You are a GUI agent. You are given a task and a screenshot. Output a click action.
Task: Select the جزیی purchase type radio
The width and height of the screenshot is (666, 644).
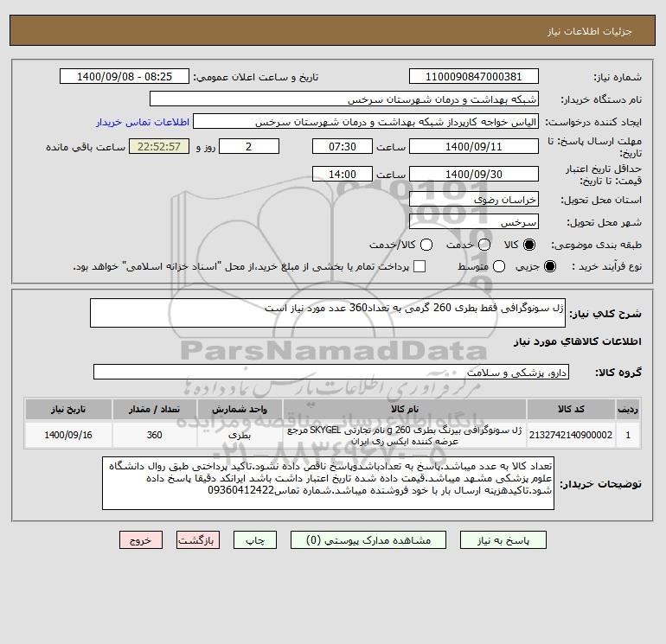(549, 266)
